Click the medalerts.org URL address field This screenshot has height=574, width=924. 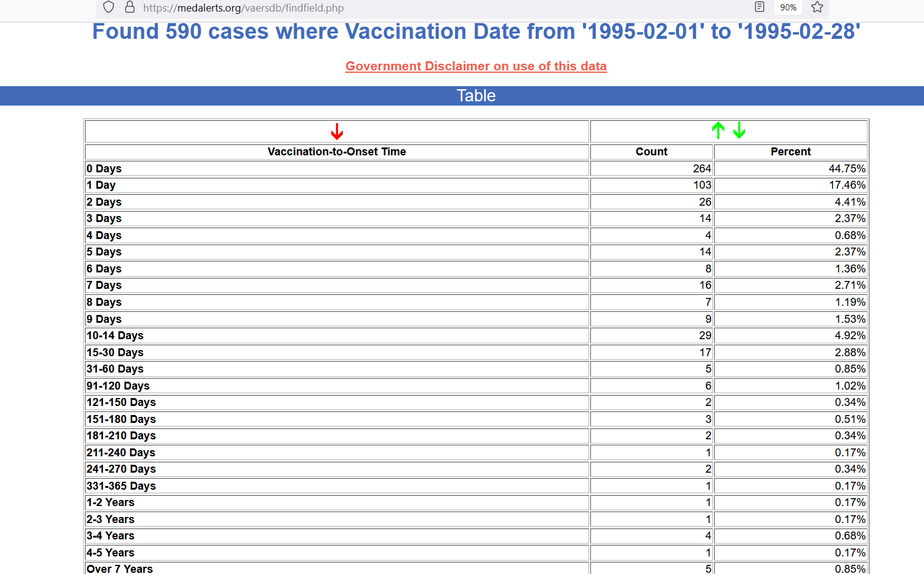coord(243,8)
